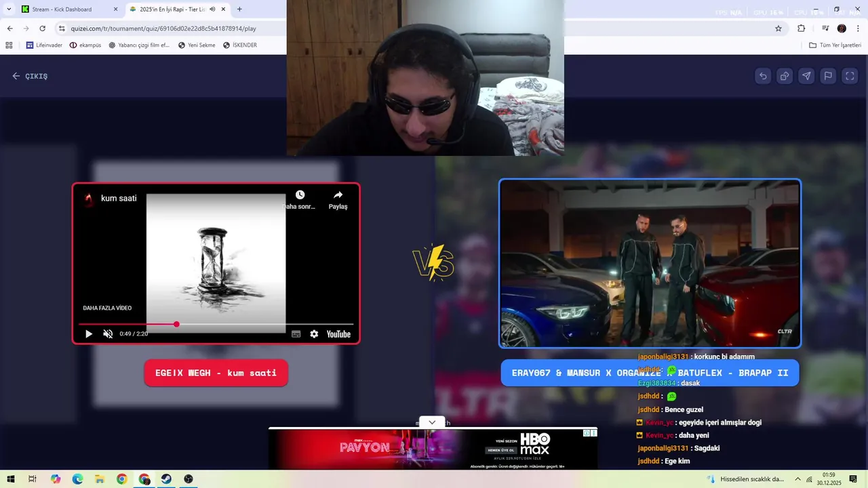
Task: Open the Chrome extensions puzzle icon
Action: 802,28
